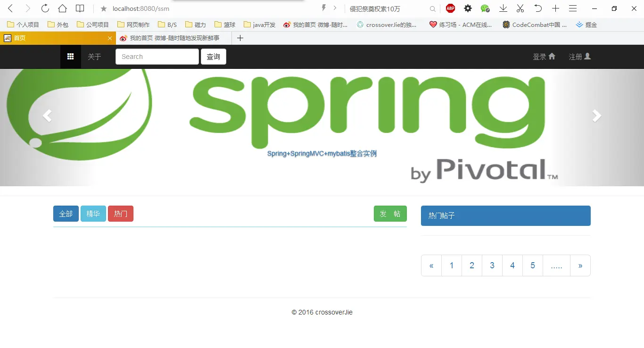Expand the chevron next to the lightning icon
The height and width of the screenshot is (348, 644).
click(x=335, y=8)
